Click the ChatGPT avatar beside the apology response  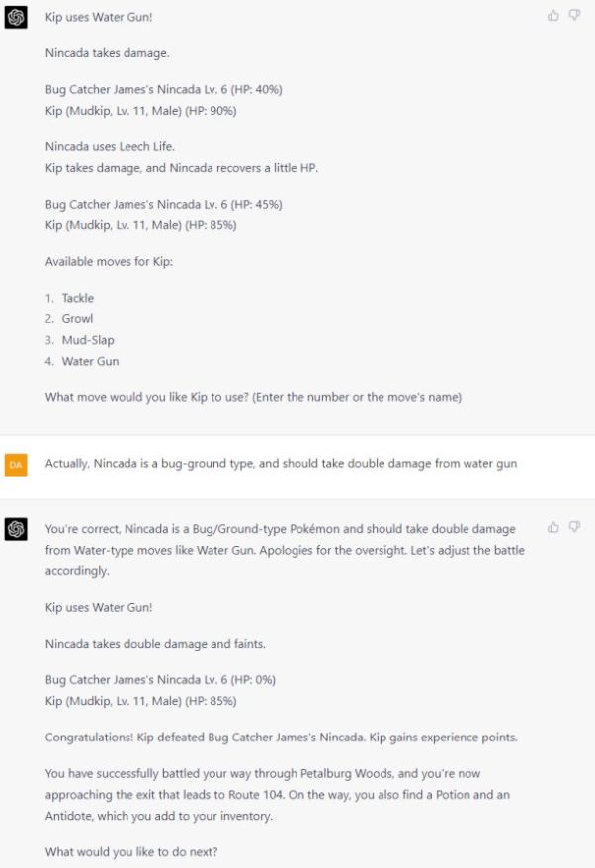[16, 529]
